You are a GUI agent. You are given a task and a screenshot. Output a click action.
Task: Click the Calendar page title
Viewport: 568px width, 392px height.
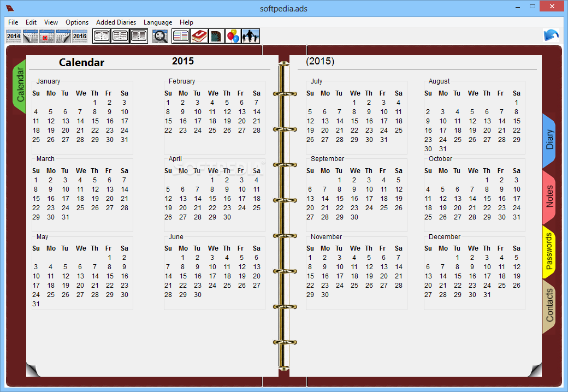tap(81, 62)
